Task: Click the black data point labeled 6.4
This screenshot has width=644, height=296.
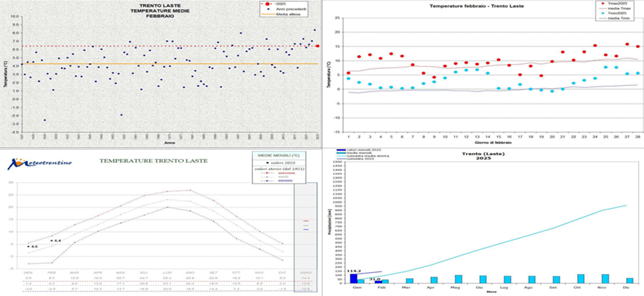Action: click(51, 241)
